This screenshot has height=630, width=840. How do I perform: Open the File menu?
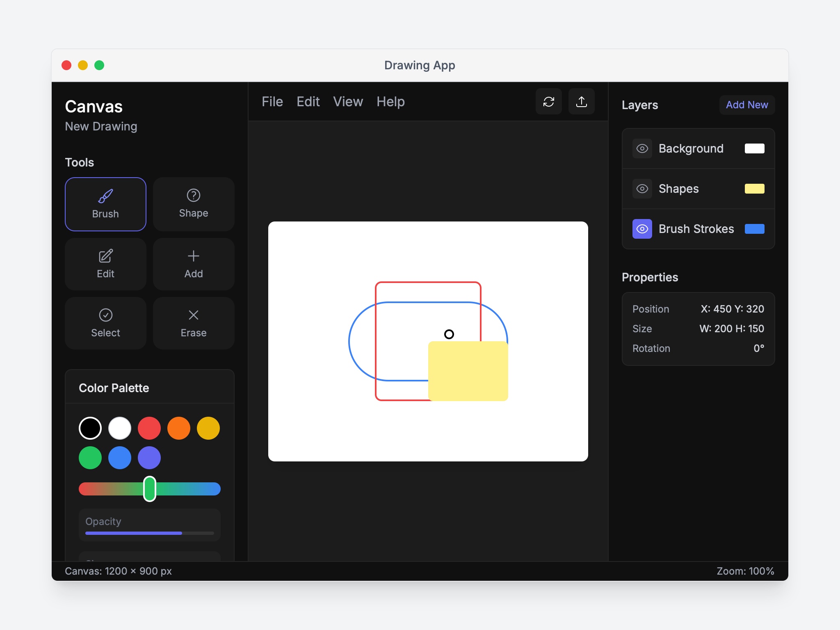(272, 101)
